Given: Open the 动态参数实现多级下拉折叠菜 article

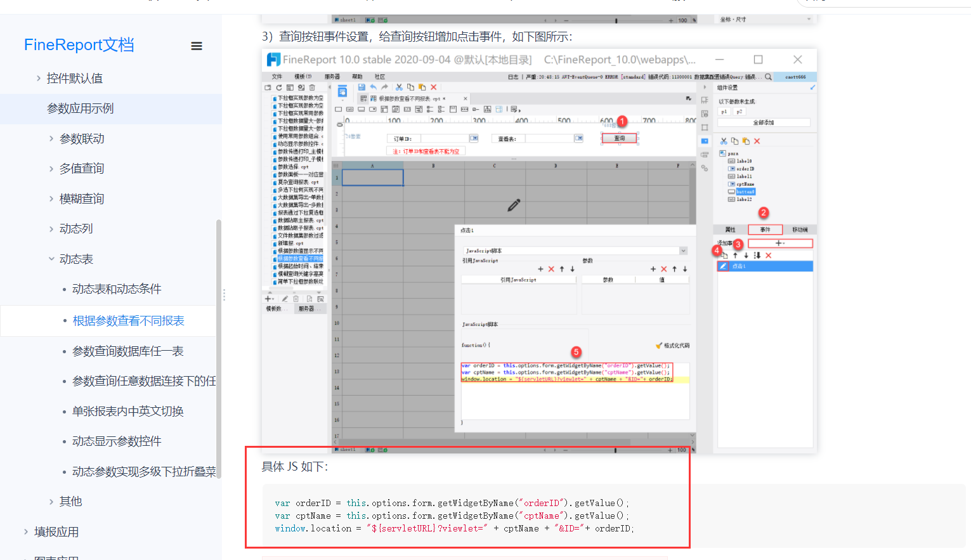Looking at the screenshot, I should pyautogui.click(x=144, y=471).
